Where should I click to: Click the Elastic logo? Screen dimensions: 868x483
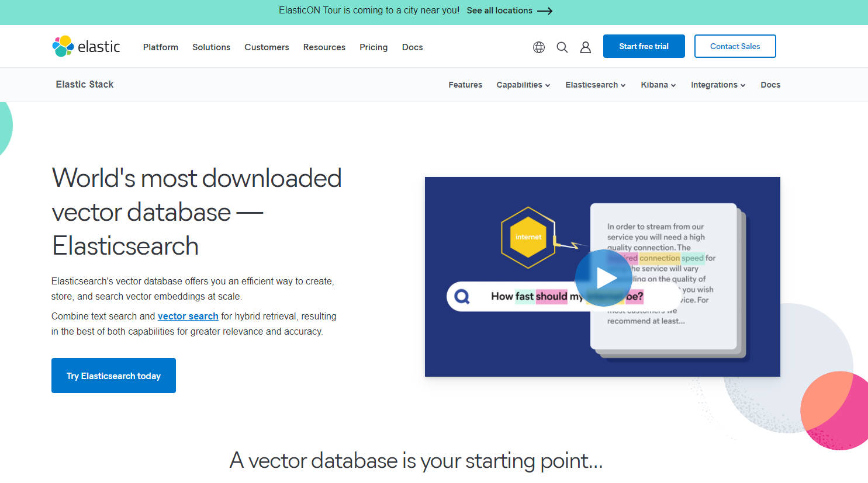86,46
